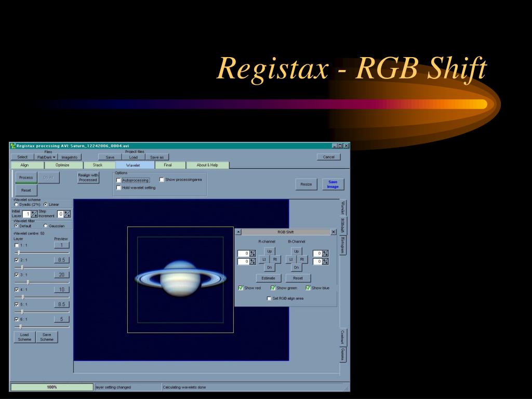Image resolution: width=532 pixels, height=399 pixels.
Task: Open the vertical Contrast side tab
Action: pos(343,337)
